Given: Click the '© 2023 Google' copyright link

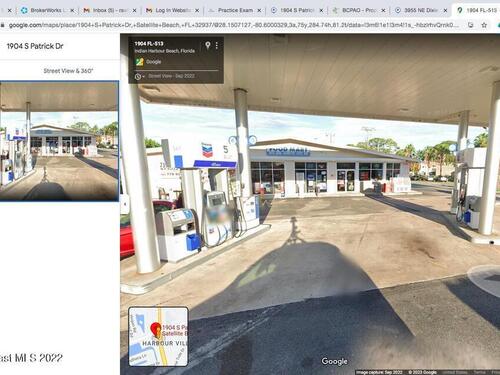Looking at the screenshot, I should (423, 372).
